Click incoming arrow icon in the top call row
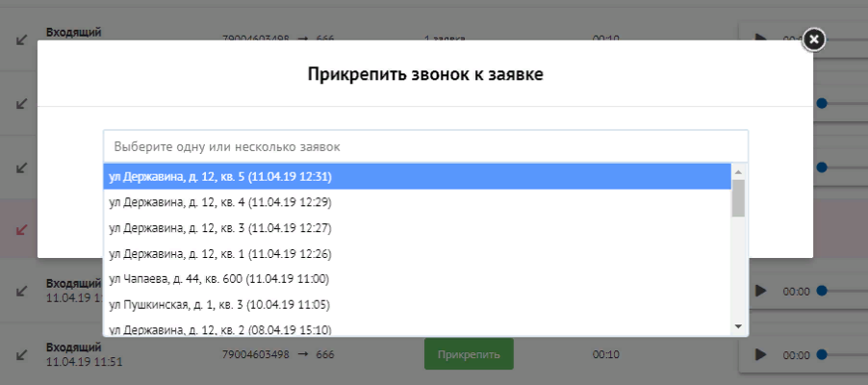The image size is (868, 385). (x=21, y=39)
